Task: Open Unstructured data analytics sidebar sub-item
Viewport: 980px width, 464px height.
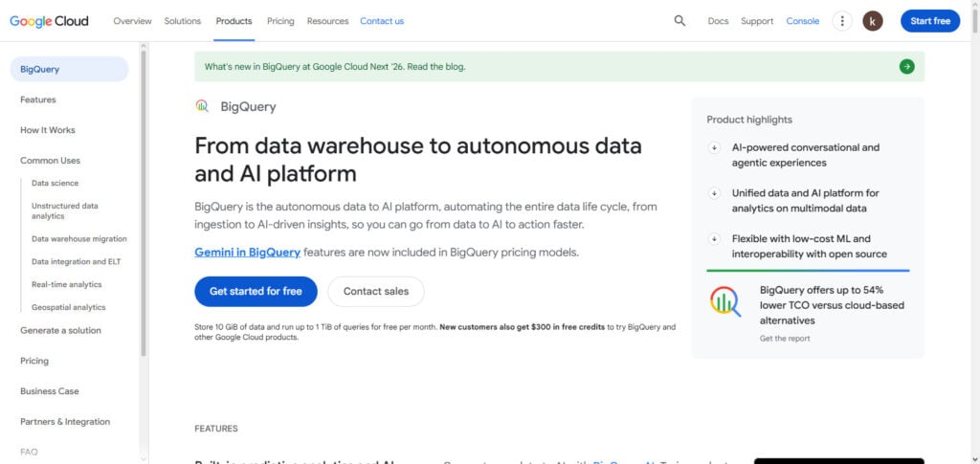Action: click(65, 211)
